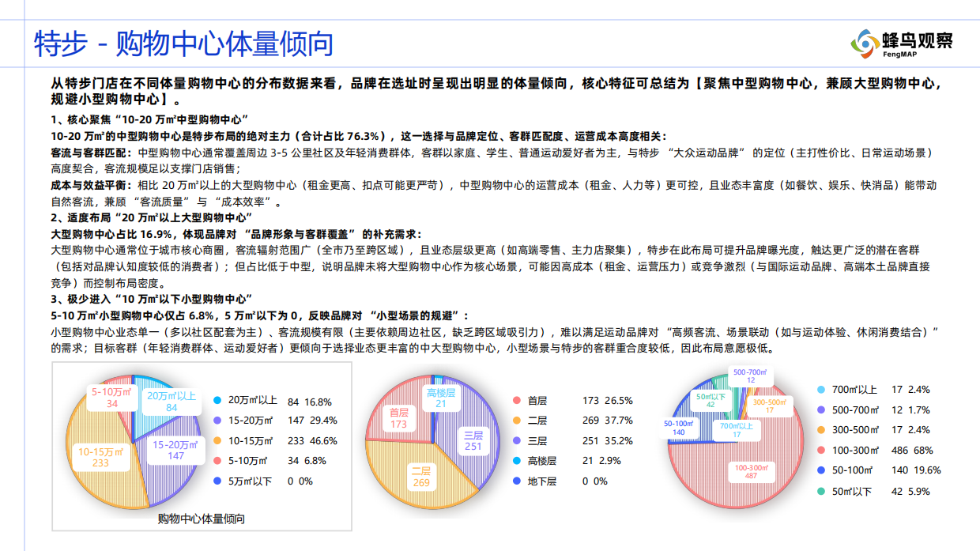
Task: Click the "购物中心体量倾向" chart caption
Action: (199, 519)
